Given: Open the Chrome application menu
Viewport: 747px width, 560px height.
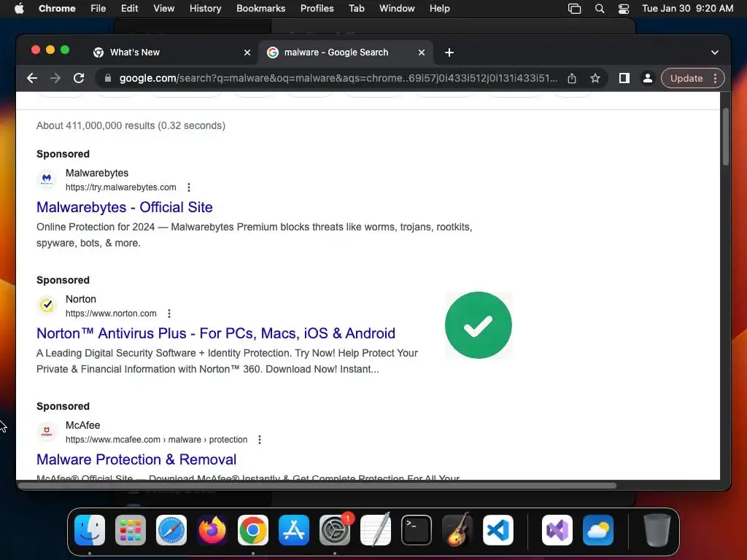Looking at the screenshot, I should click(57, 8).
